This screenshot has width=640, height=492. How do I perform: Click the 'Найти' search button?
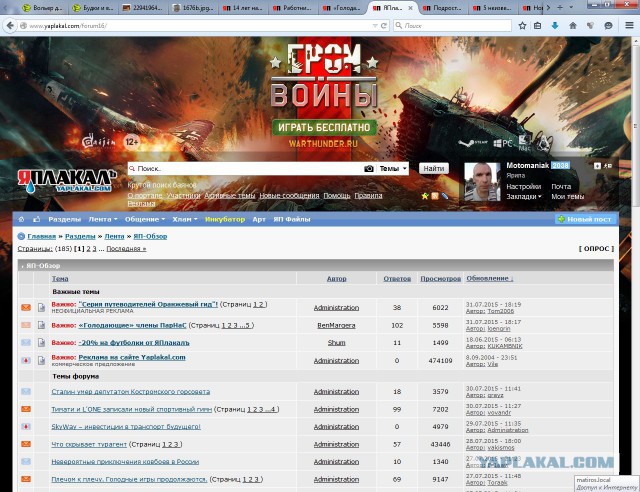[x=433, y=168]
